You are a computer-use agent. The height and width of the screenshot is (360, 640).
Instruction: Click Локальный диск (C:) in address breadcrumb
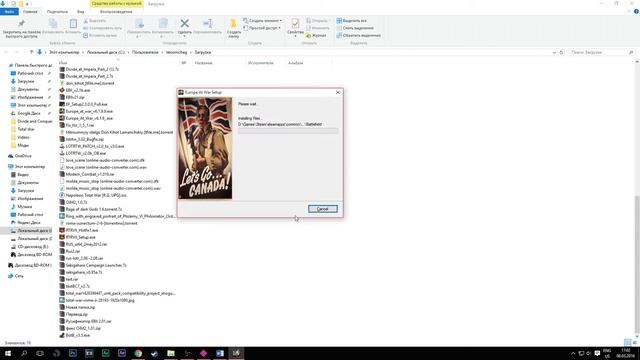[x=106, y=52]
